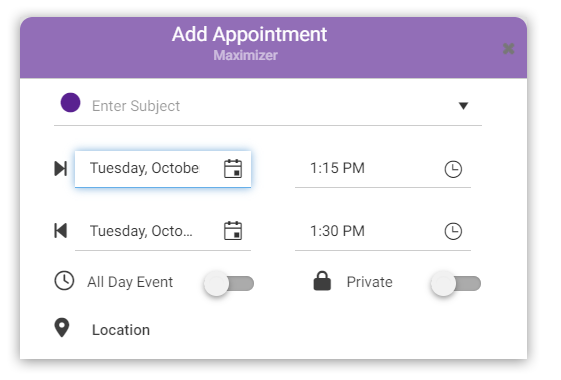Open the 1:30 PM end time clock picker

pos(453,231)
